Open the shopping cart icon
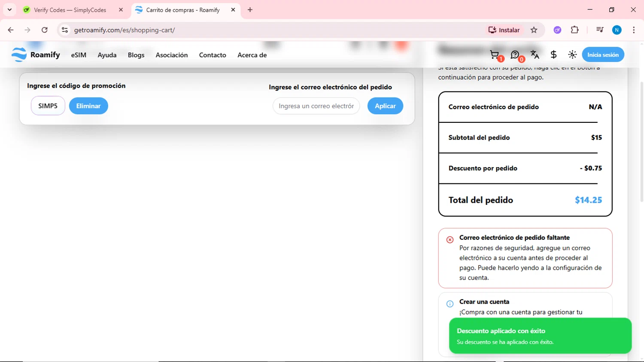This screenshot has height=362, width=644. coord(495,55)
